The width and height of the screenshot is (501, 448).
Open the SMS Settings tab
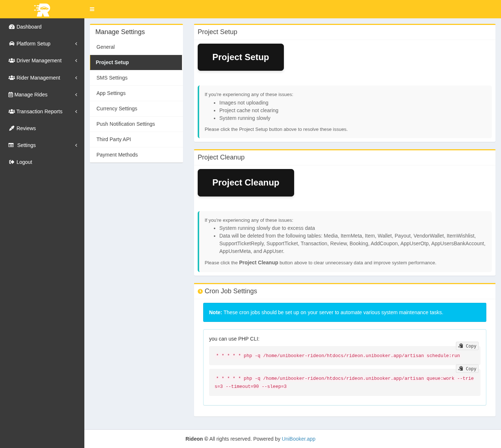coord(112,78)
